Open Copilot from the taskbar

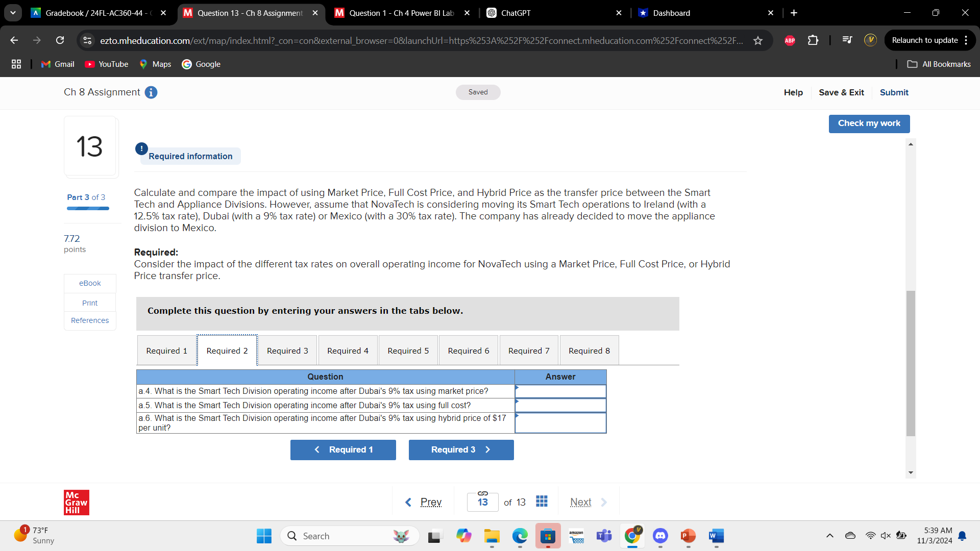463,536
